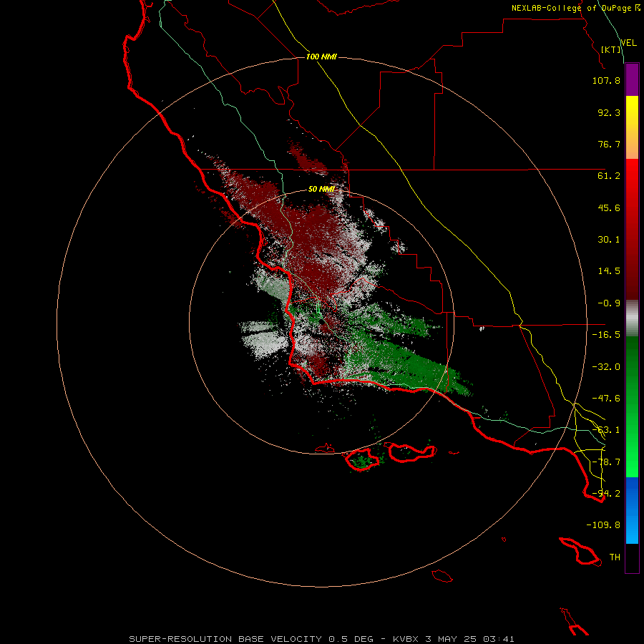The height and width of the screenshot is (644, 644).
Task: Select the -94.2 scale value
Action: click(606, 494)
